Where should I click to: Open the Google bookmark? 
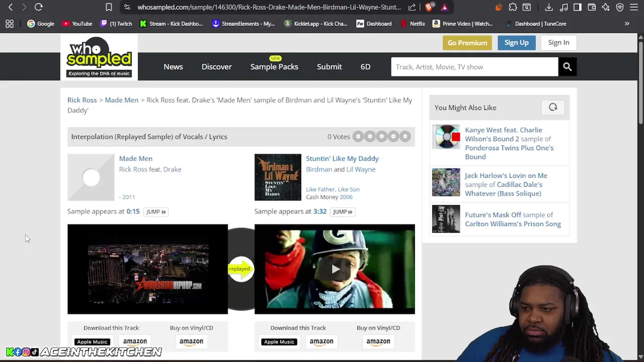tap(41, 24)
